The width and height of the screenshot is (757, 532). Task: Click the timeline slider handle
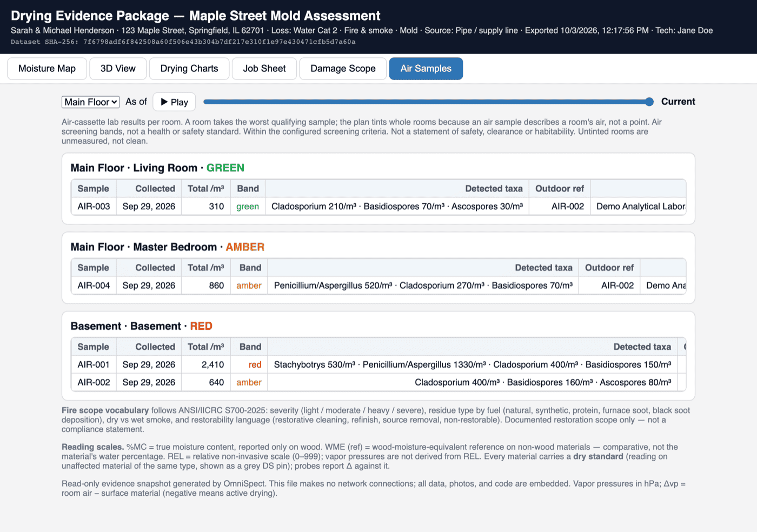tap(649, 102)
